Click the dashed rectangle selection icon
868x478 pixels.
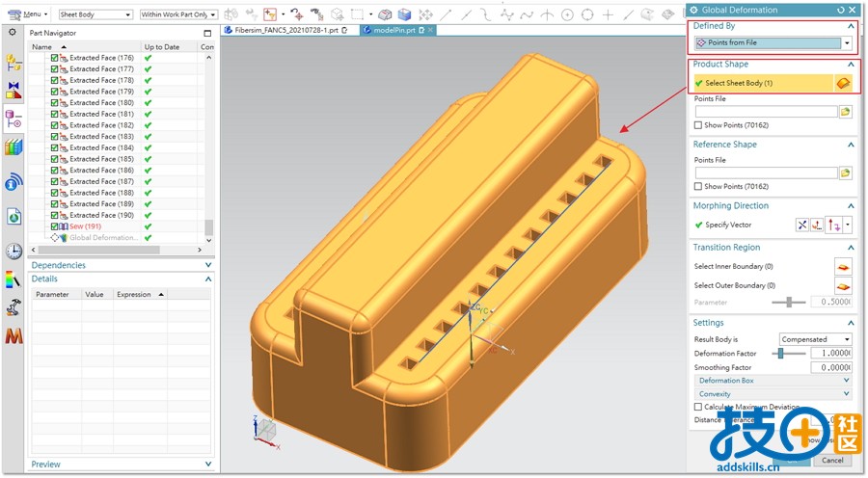[x=358, y=14]
